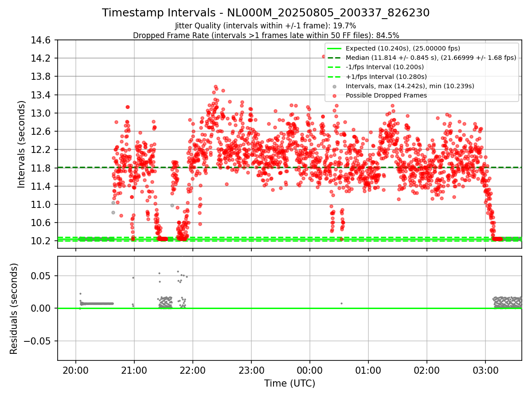Click the red marker beside 'Possible Dropped Frames'

point(334,95)
